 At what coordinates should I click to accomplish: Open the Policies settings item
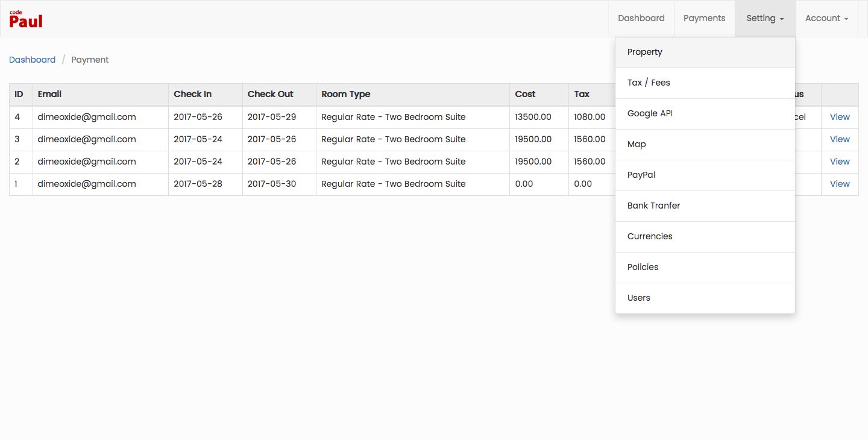(643, 267)
